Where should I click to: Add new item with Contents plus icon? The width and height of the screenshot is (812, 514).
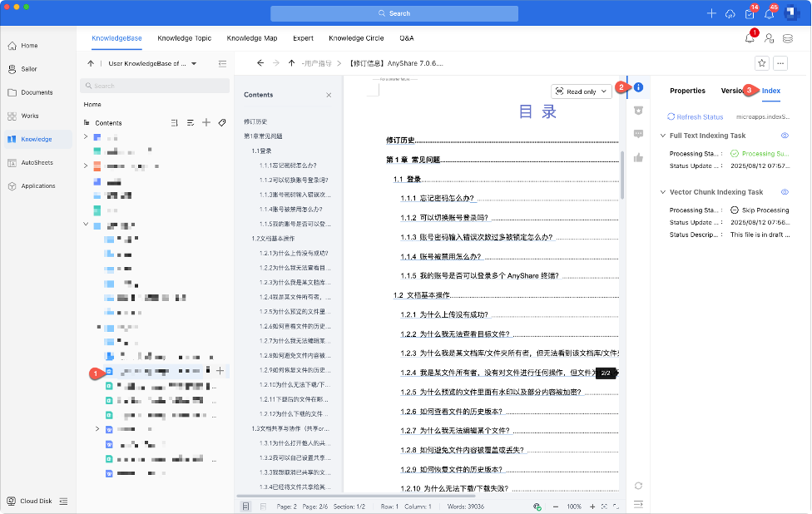coord(206,122)
